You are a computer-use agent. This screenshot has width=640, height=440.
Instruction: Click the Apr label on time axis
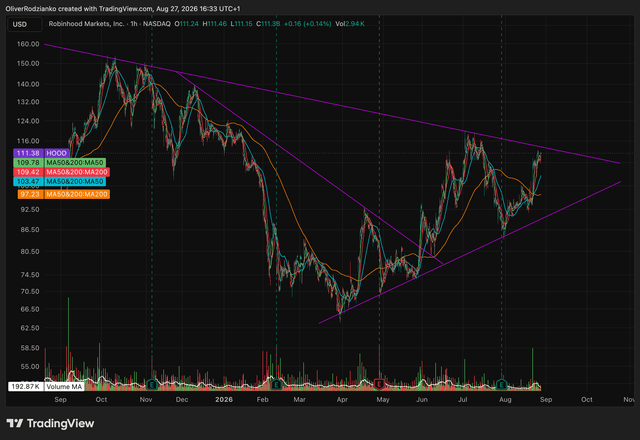pyautogui.click(x=342, y=400)
